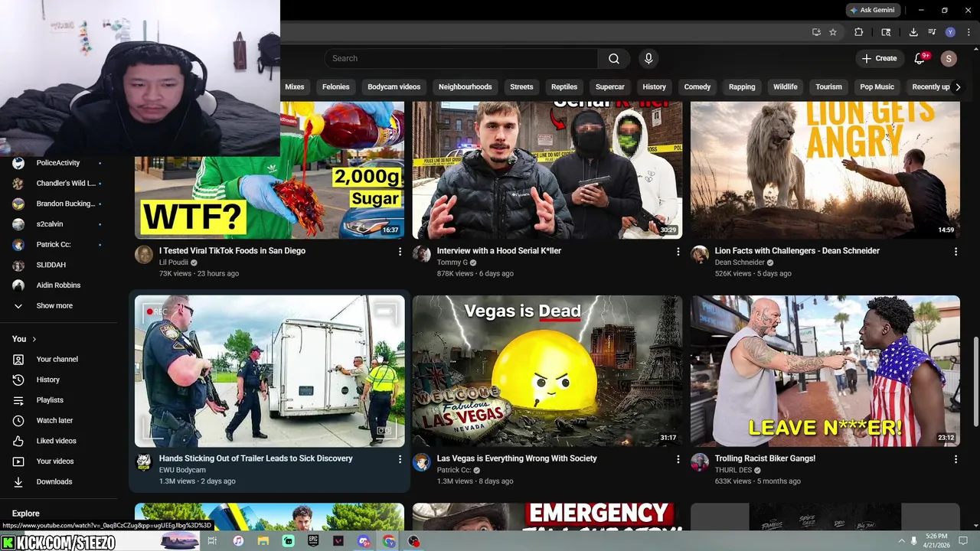The image size is (980, 551).
Task: Open Playlists in sidebar
Action: pos(50,400)
